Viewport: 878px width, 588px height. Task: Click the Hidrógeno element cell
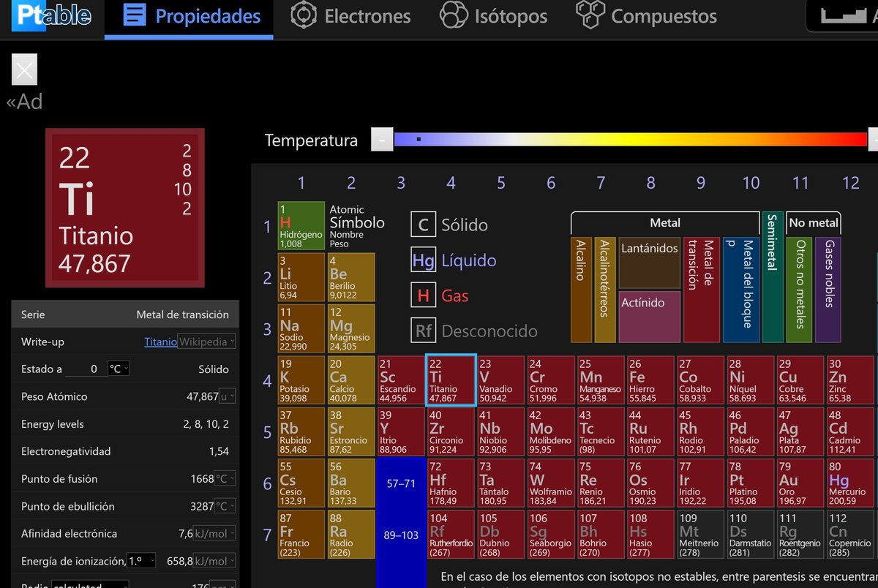point(301,225)
